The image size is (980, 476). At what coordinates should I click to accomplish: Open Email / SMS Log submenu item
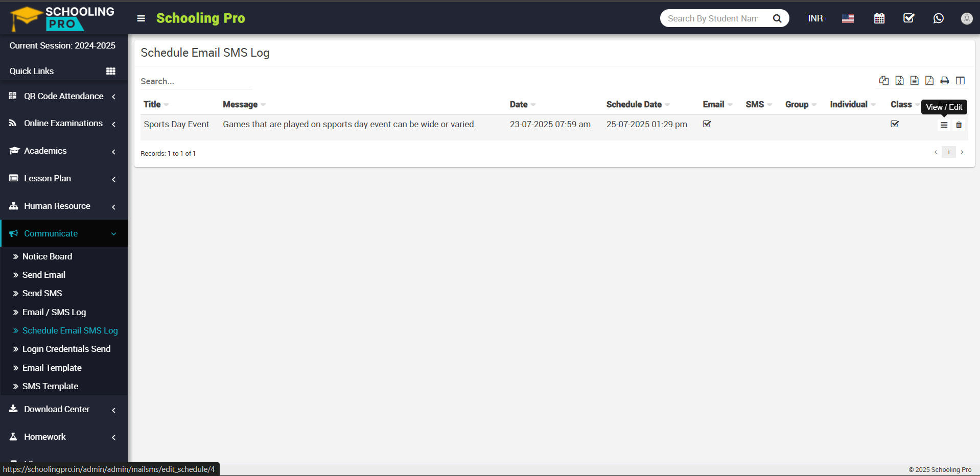[x=54, y=312]
